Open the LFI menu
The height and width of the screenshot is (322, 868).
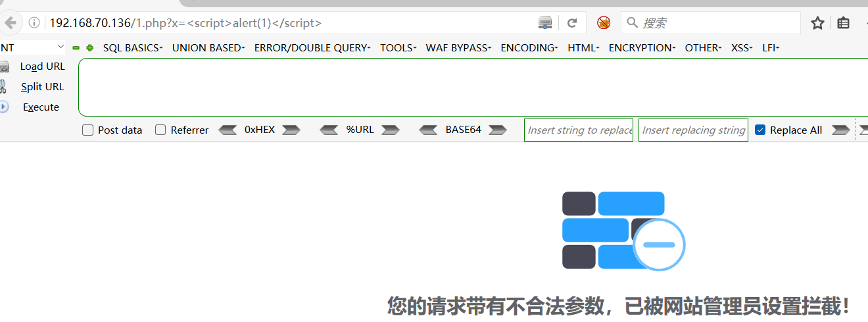[771, 48]
